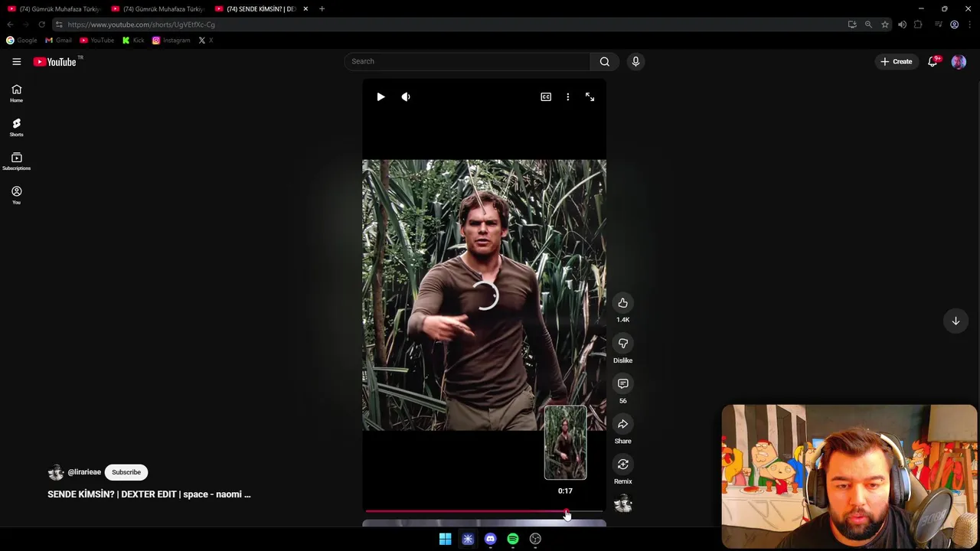Open media controls in browser toolbar
Screen dimensions: 980x551
pos(938,24)
